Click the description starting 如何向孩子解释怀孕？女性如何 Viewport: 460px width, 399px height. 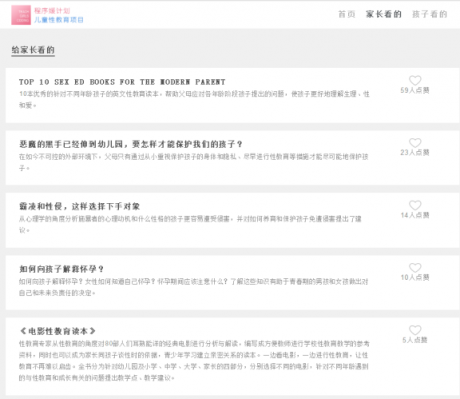point(194,287)
